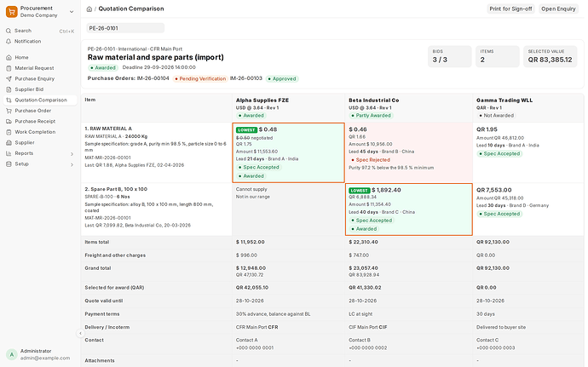The height and width of the screenshot is (367, 588).
Task: Open purchase order IM-26-00103 link
Action: (x=246, y=78)
